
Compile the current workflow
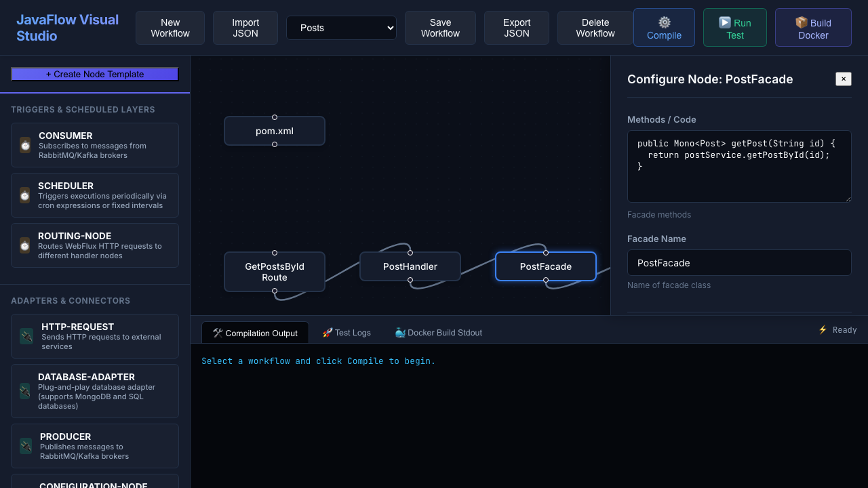click(x=664, y=28)
